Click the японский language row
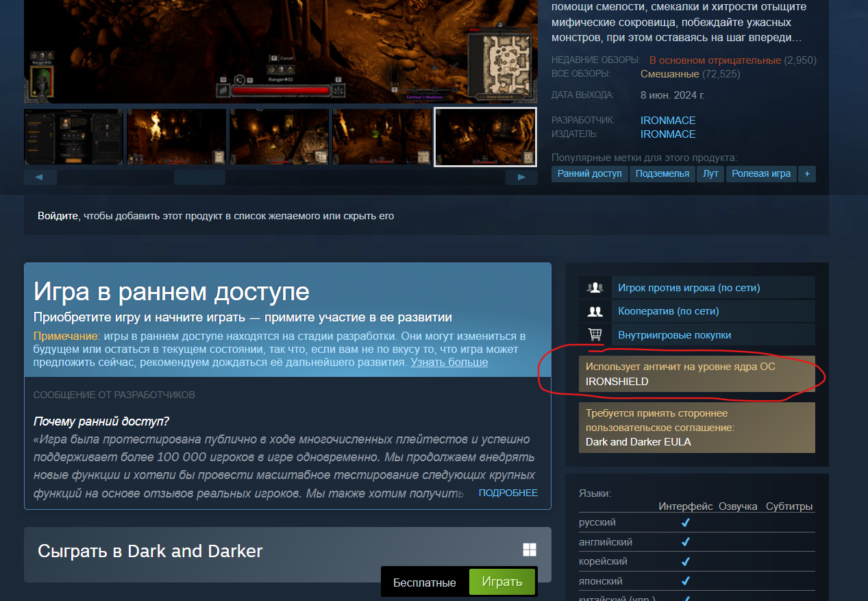 coord(697,580)
